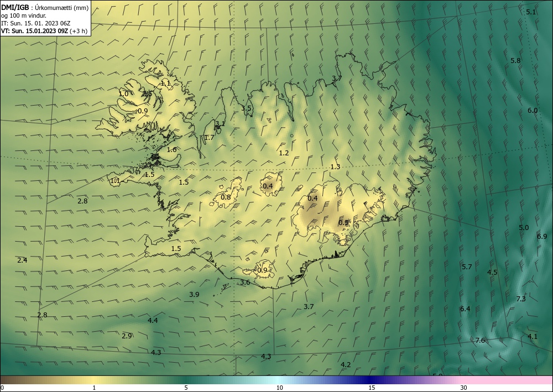Click the 0.8 value on the glacier
The image size is (553, 392).
click(x=226, y=197)
